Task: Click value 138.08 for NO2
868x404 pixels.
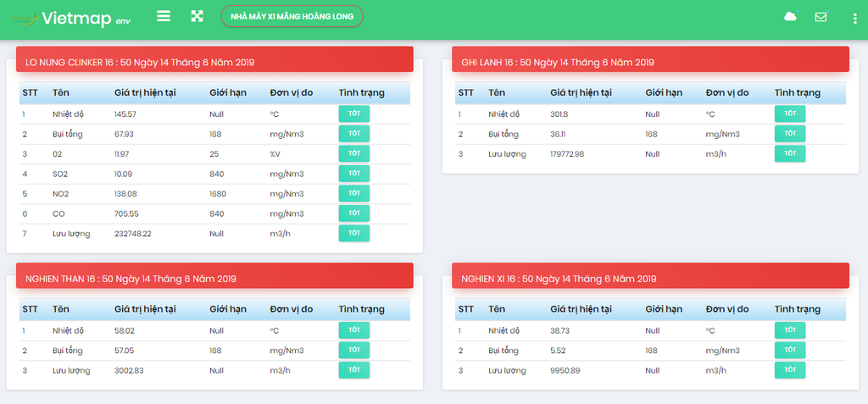Action: [125, 194]
